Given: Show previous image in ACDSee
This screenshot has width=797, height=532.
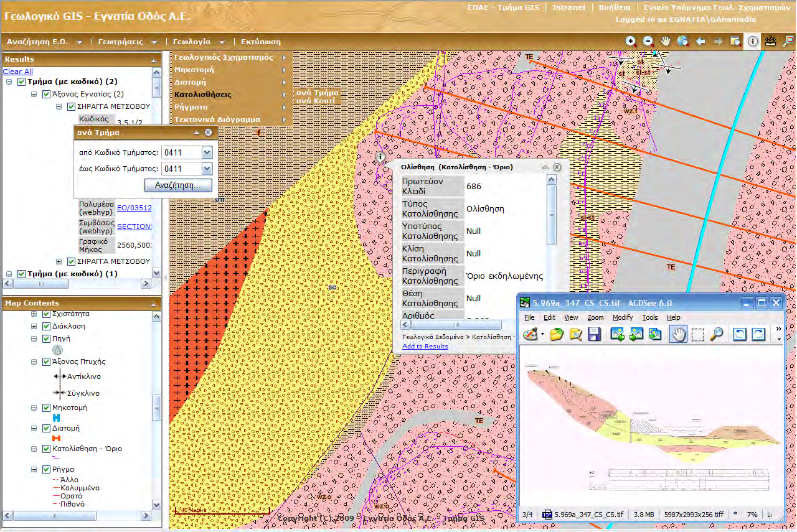Looking at the screenshot, I should pos(618,334).
